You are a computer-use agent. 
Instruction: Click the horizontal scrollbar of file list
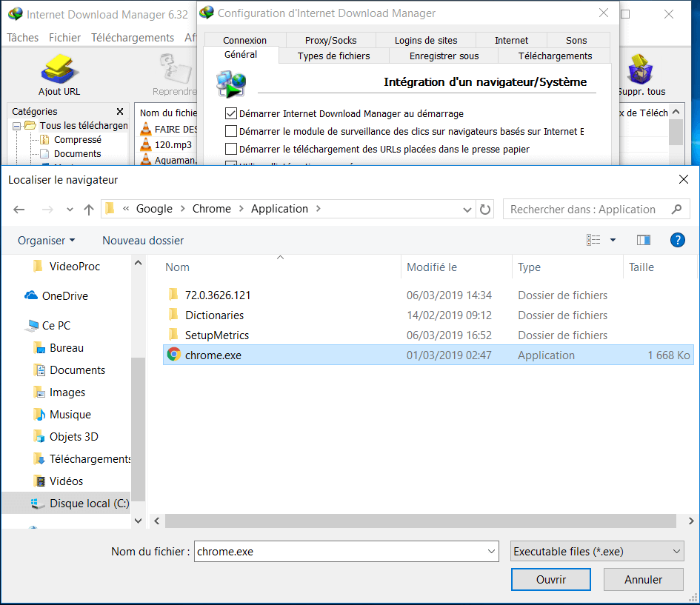(421, 521)
